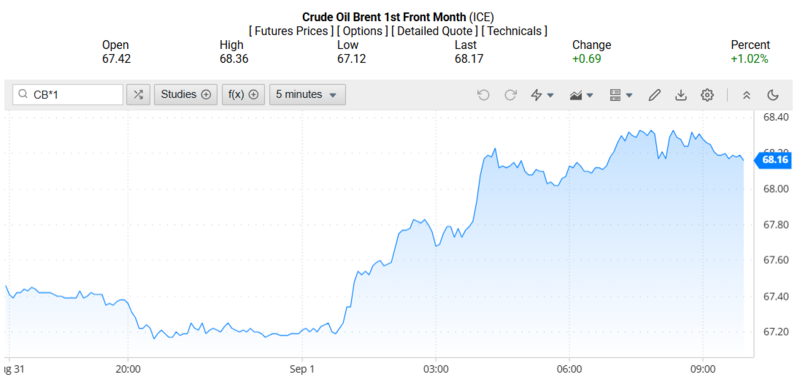Toggle dark mode moon icon
Image resolution: width=800 pixels, height=377 pixels.
(x=773, y=95)
